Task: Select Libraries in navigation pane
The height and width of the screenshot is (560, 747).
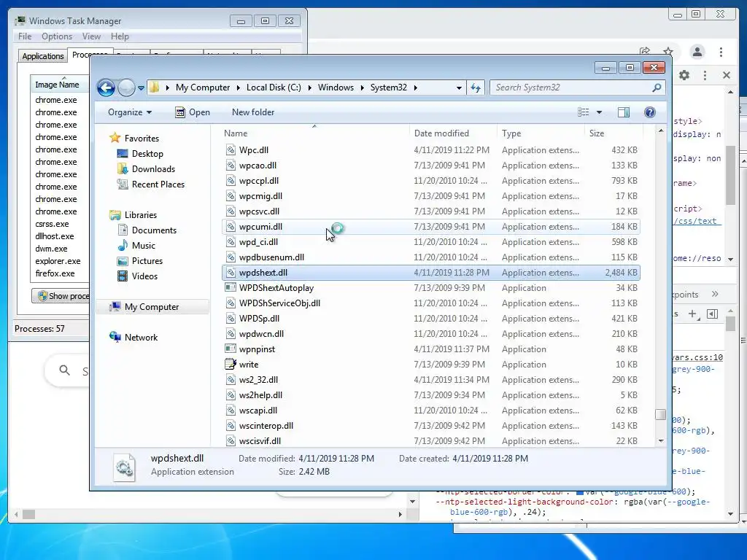Action: click(141, 215)
